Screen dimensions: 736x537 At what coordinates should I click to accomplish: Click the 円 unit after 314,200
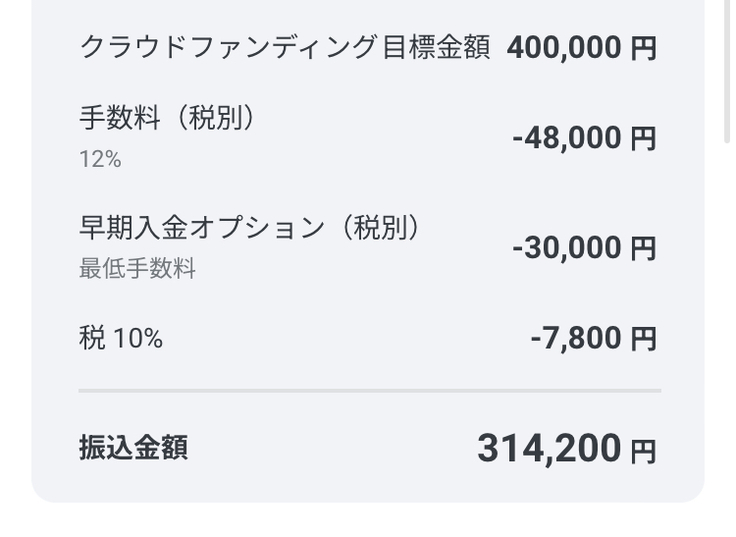pos(643,452)
